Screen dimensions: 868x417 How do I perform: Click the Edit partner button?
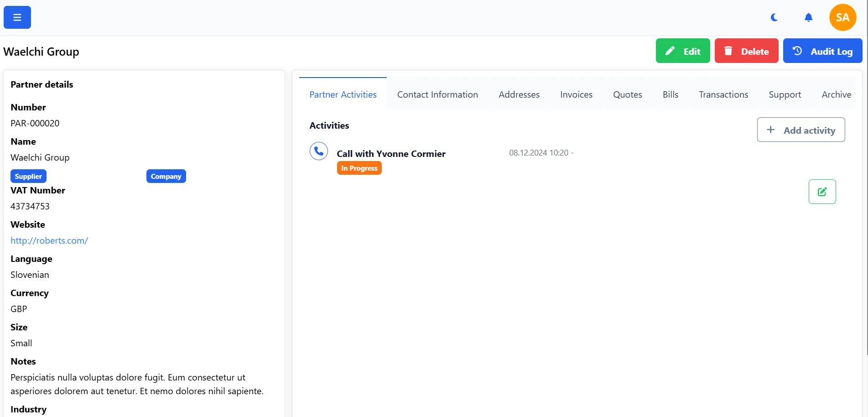point(682,51)
